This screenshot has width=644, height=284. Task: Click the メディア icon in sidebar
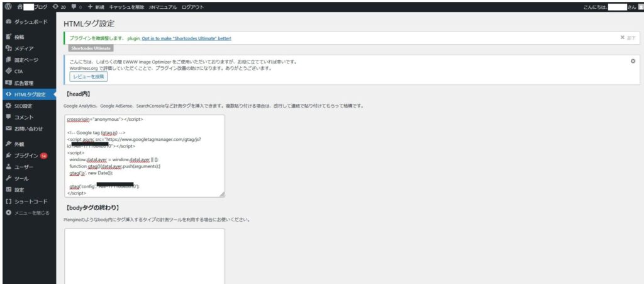pos(9,48)
